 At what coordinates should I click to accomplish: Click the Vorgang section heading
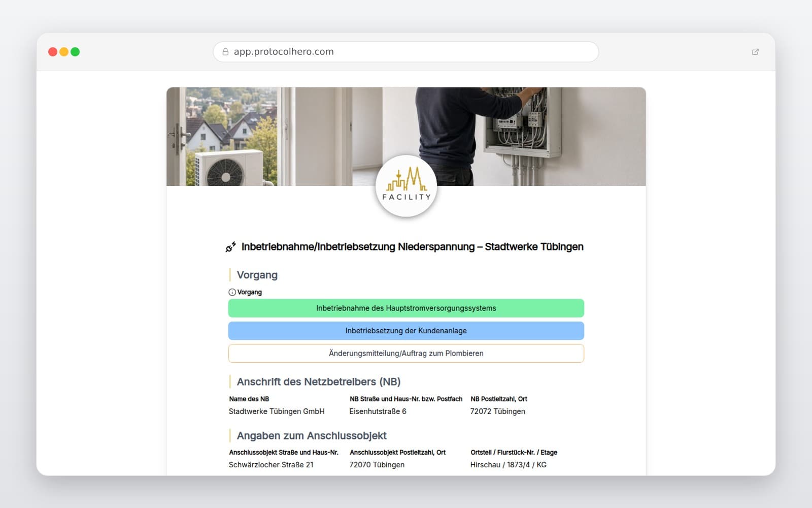tap(257, 275)
